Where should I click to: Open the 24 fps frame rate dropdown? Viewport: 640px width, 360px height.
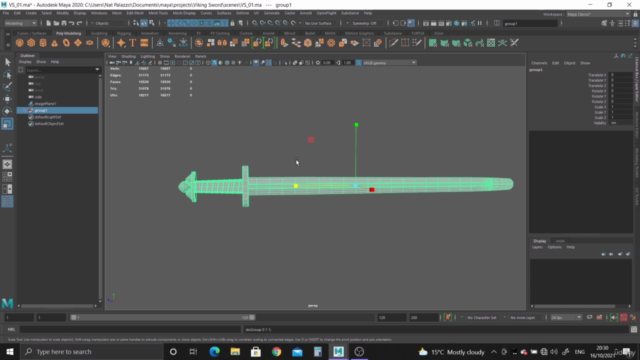pos(566,317)
